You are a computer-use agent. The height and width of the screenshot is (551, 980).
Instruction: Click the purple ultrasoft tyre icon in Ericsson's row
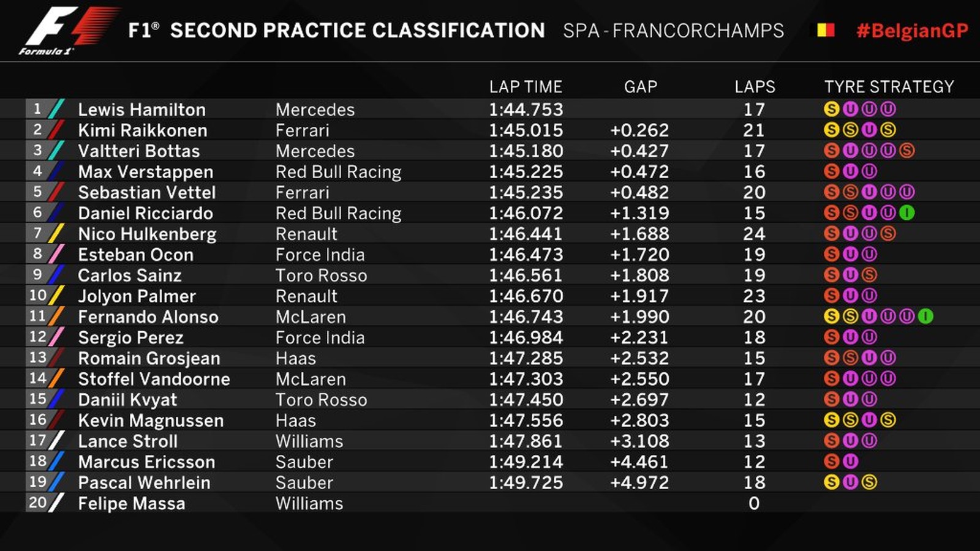coord(850,462)
